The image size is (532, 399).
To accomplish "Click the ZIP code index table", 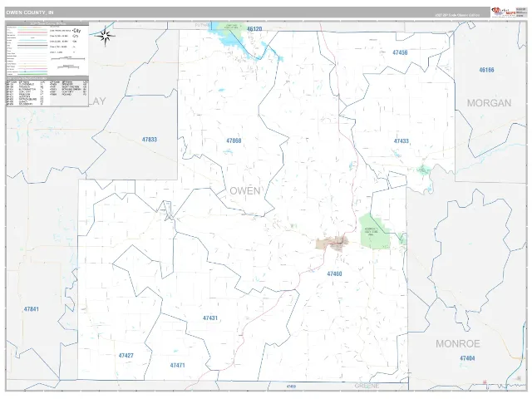I will (47, 92).
